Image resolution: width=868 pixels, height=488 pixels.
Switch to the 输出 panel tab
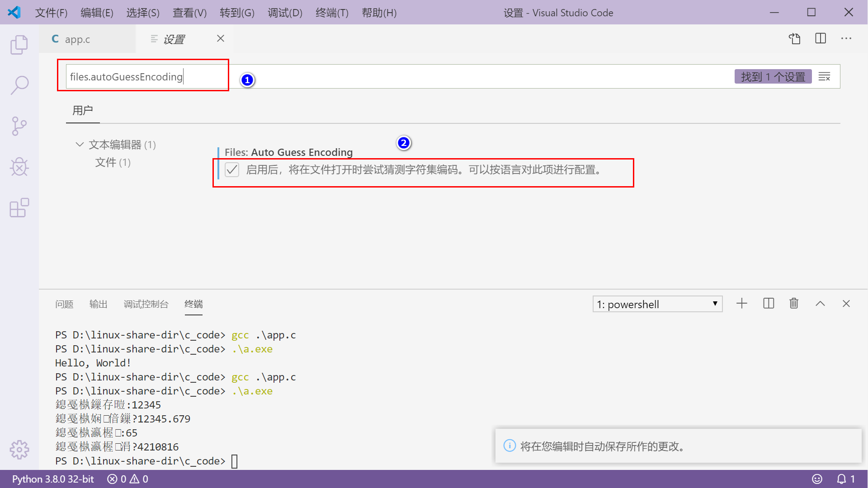[98, 304]
